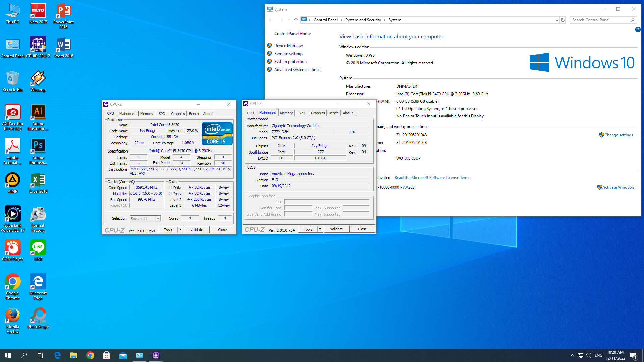Refresh the System window address bar
Viewport: 644px width, 362px height.
click(x=563, y=20)
